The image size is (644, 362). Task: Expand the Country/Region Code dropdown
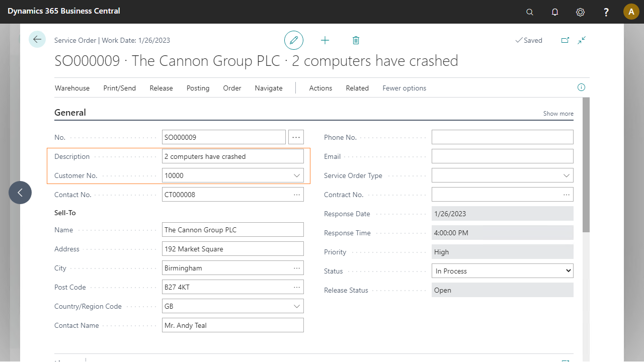(x=297, y=306)
